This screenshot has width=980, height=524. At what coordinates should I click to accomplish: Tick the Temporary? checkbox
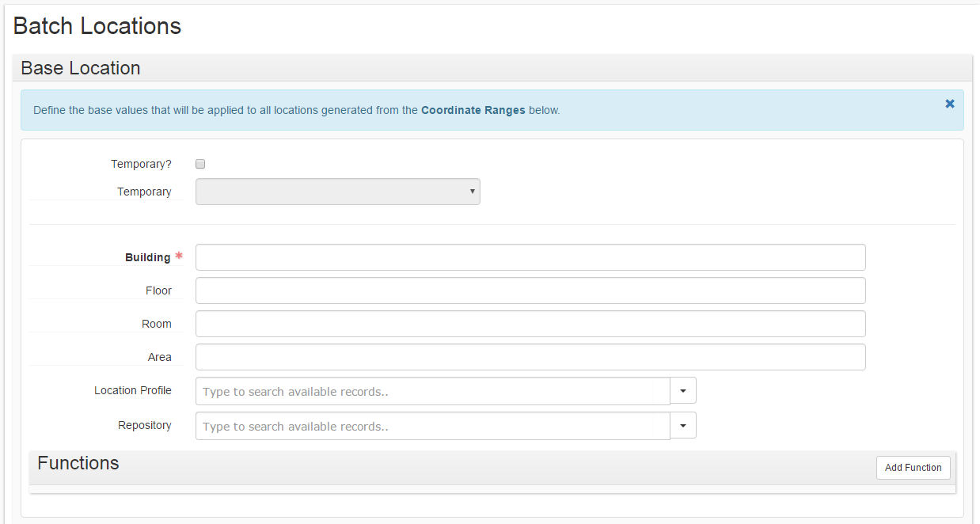(200, 164)
